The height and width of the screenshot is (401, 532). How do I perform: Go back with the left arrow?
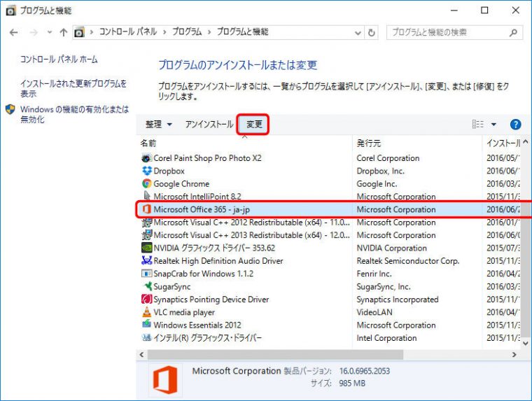coord(13,33)
